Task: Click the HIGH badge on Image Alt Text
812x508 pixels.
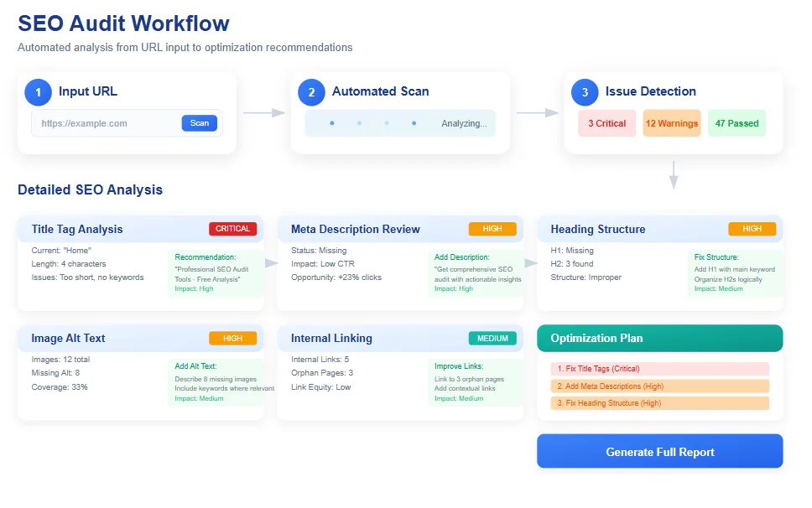Action: [x=232, y=338]
